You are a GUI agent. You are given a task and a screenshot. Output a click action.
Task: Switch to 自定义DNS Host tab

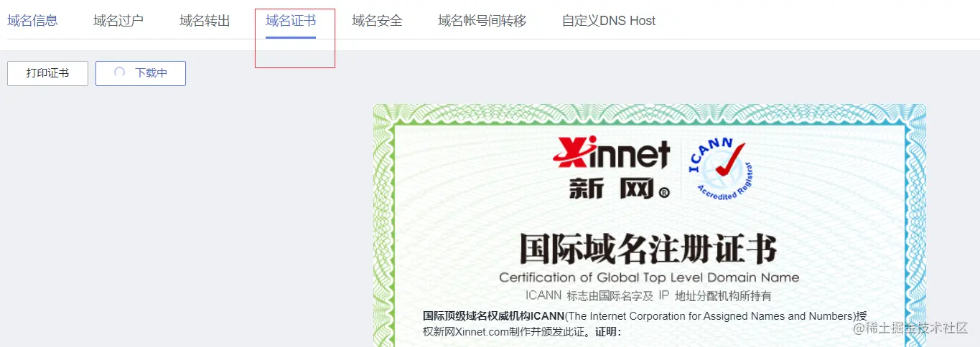coord(609,21)
